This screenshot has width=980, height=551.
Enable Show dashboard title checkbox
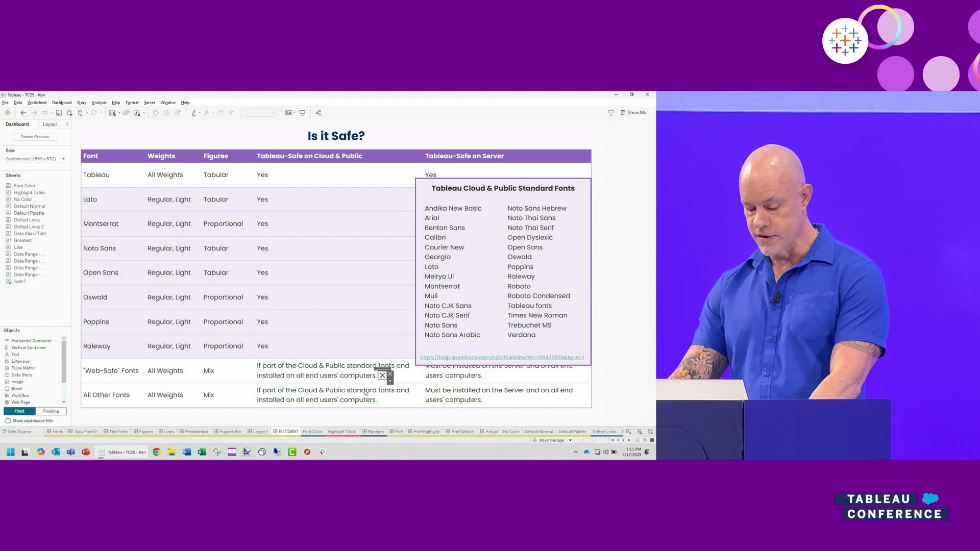[x=8, y=421]
